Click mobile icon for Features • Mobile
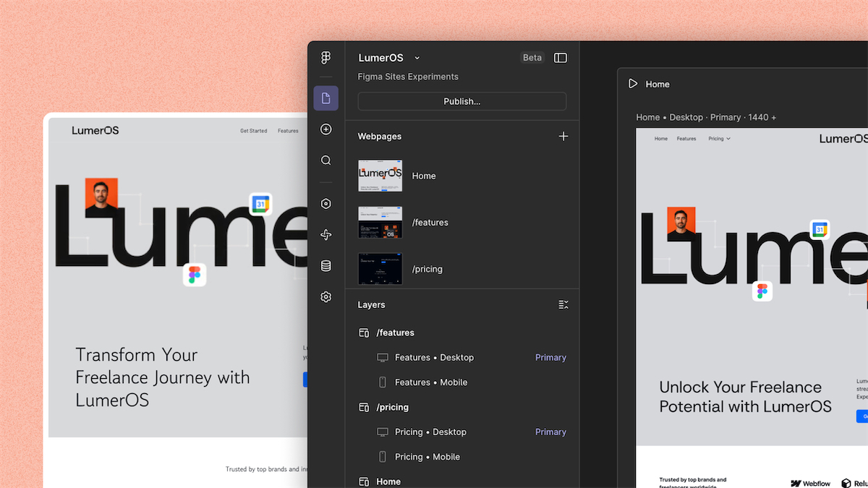Viewport: 868px width, 488px height. click(383, 382)
